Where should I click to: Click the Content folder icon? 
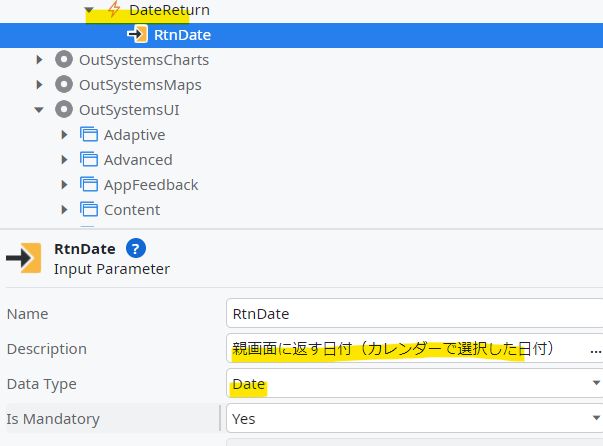coord(89,210)
